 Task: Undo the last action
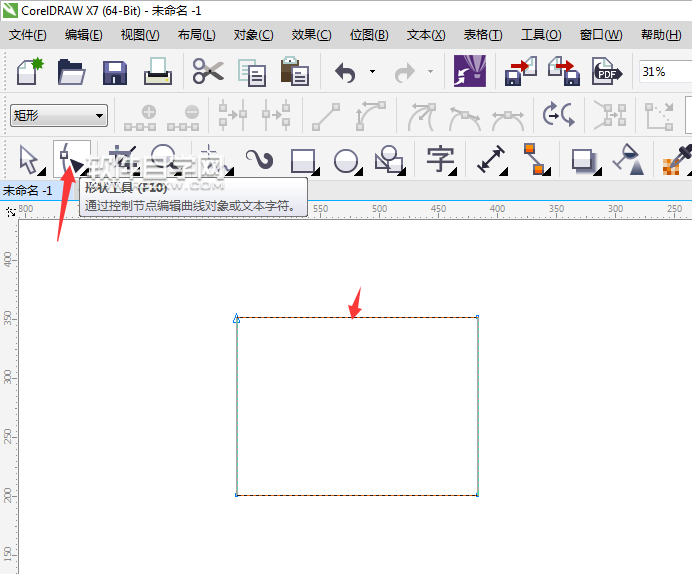[x=346, y=72]
